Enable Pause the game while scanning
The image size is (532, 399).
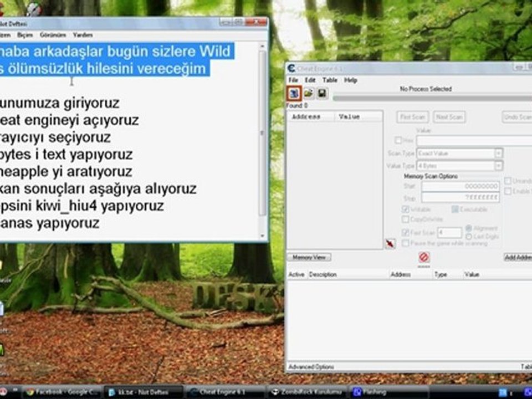click(x=405, y=243)
